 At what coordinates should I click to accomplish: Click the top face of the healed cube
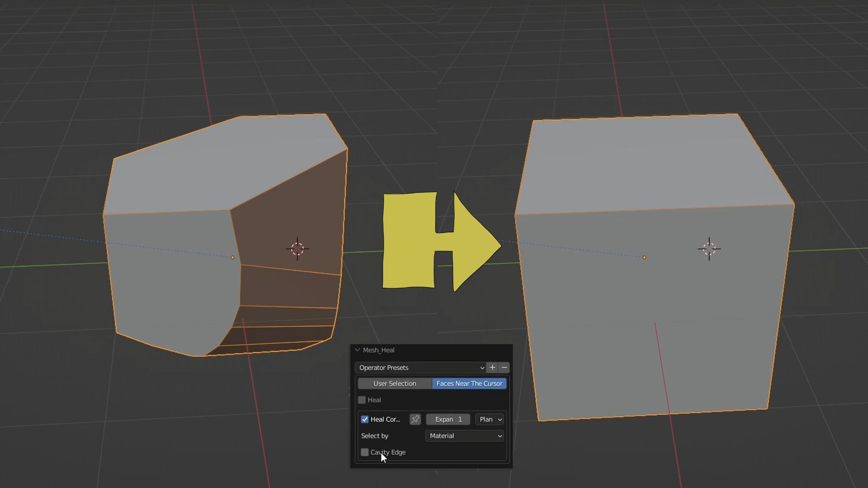pyautogui.click(x=651, y=163)
